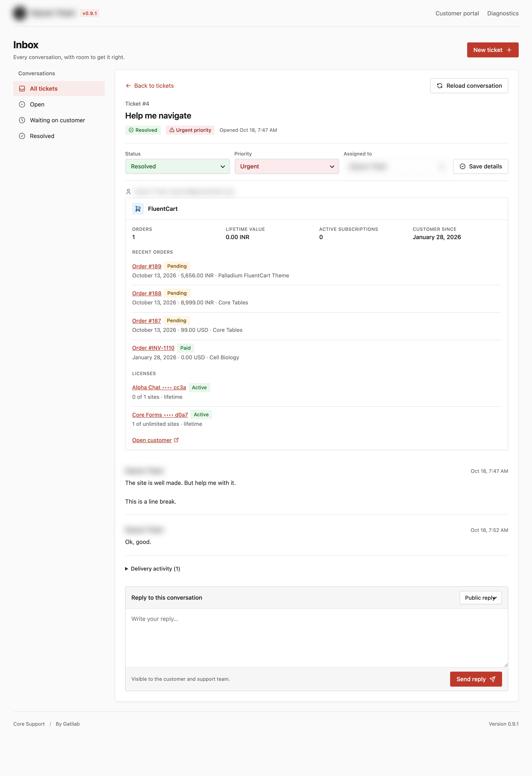Open the Status dropdown set to Resolved
The width and height of the screenshot is (532, 776).
click(x=177, y=166)
